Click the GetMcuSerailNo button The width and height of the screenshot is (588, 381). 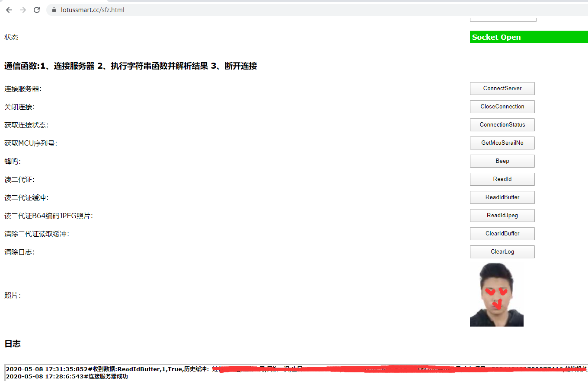click(x=502, y=143)
